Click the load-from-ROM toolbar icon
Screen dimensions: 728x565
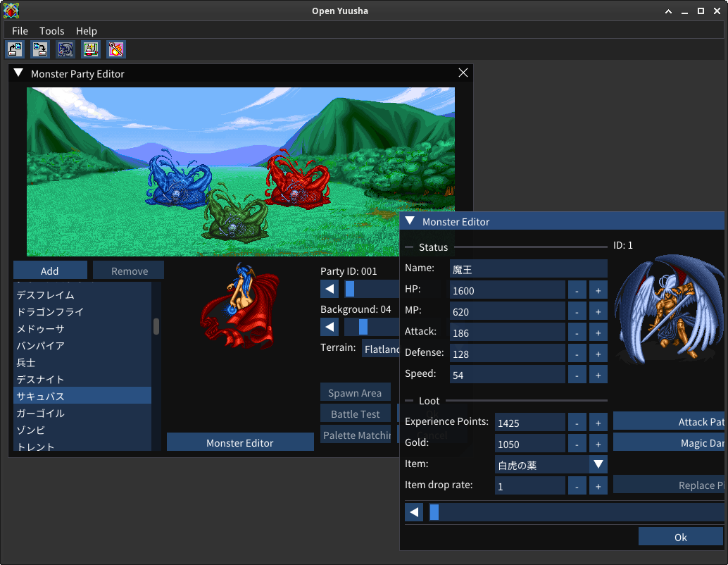[15, 49]
